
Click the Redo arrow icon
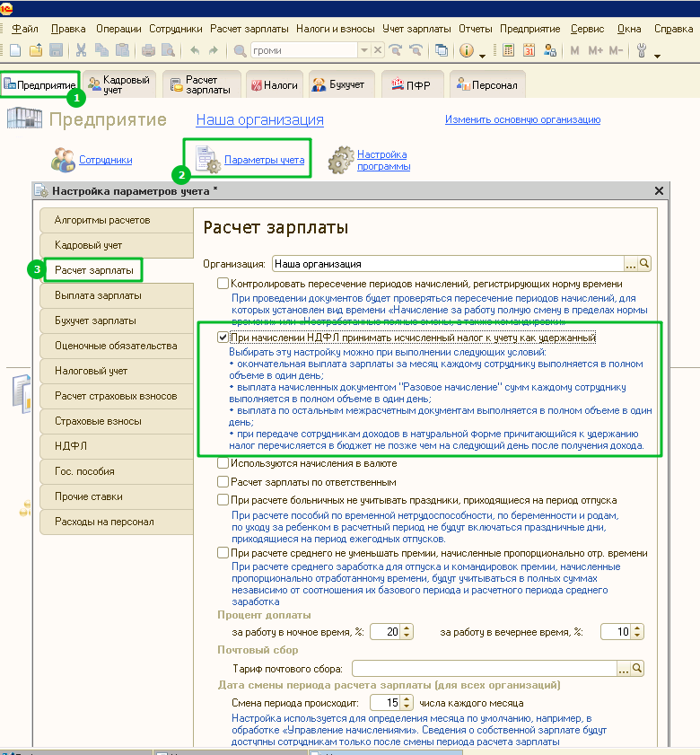click(x=214, y=50)
